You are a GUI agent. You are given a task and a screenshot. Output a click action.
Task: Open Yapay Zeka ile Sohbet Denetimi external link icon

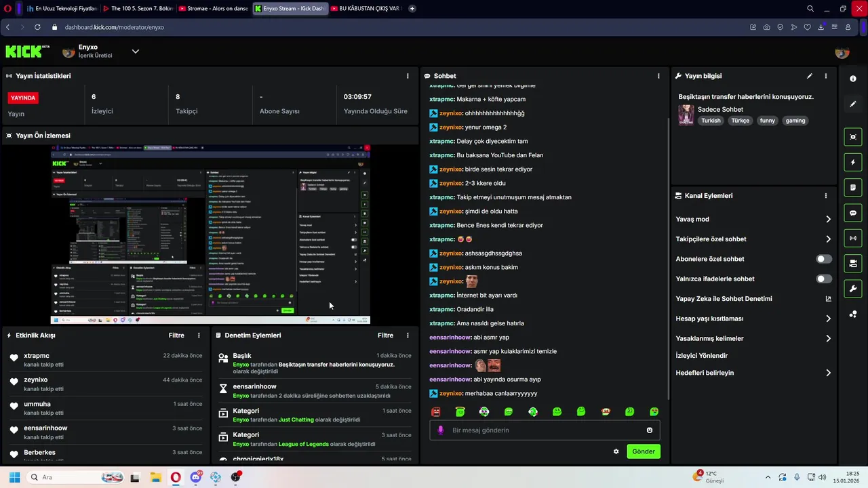coord(828,299)
